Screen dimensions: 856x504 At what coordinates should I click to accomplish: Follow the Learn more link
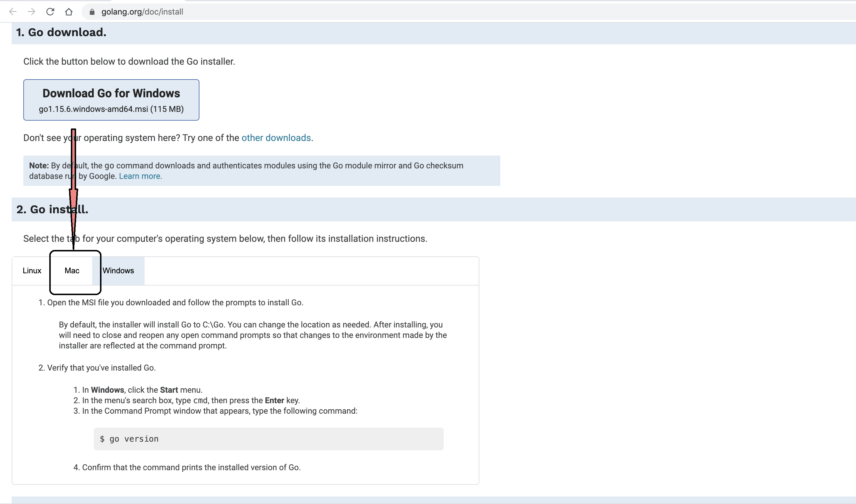click(140, 176)
